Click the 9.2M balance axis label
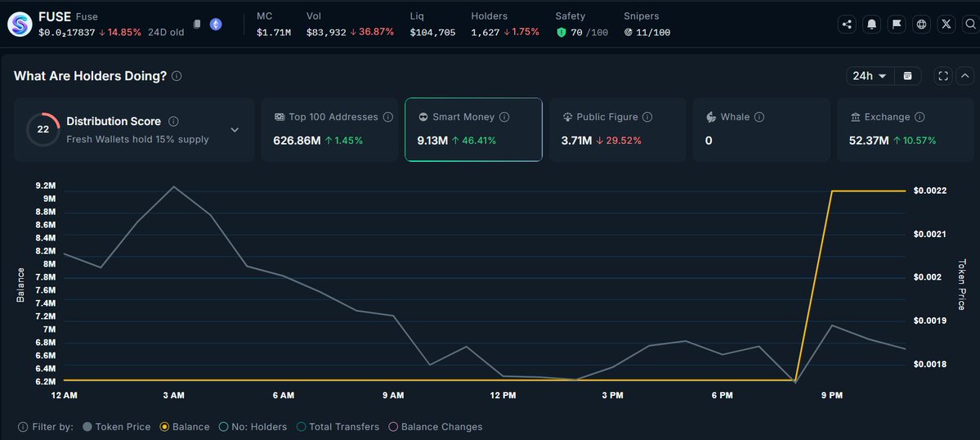Screen dimensions: 980x440 [x=46, y=186]
